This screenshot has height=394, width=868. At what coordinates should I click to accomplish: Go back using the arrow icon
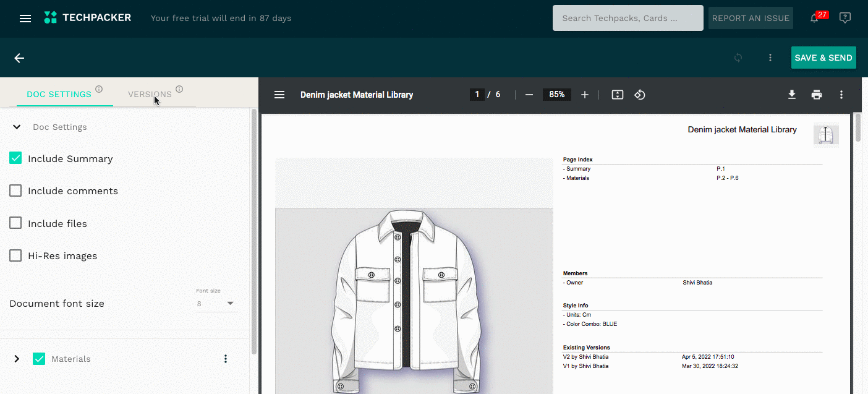[x=19, y=58]
